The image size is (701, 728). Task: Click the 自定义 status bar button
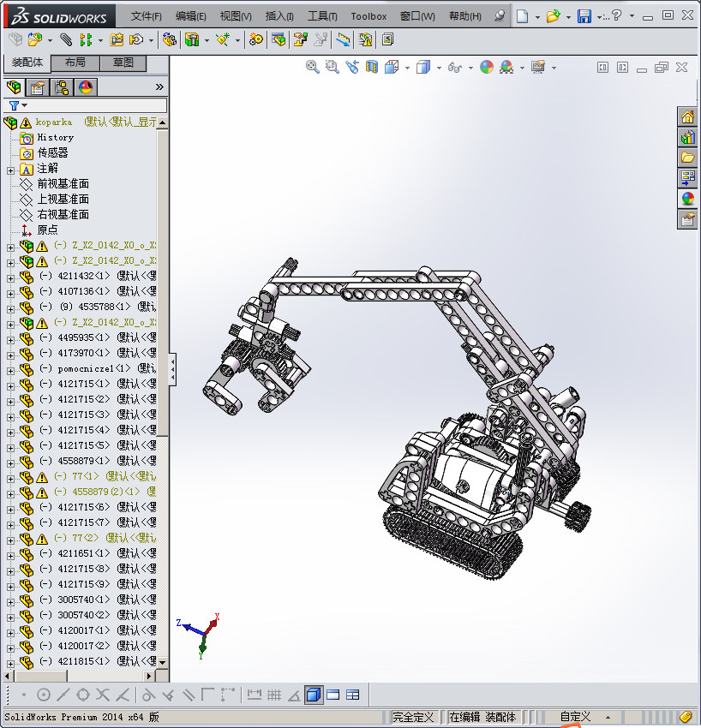pyautogui.click(x=575, y=717)
